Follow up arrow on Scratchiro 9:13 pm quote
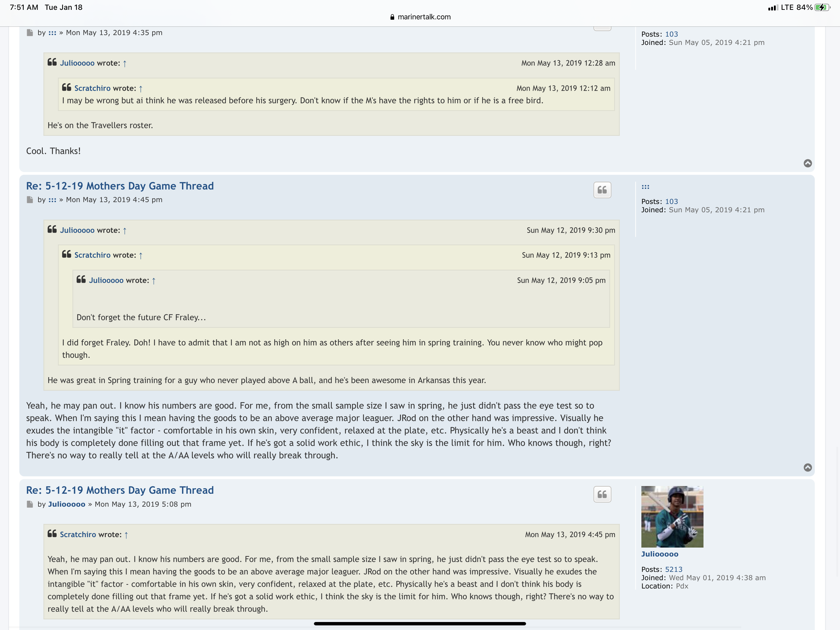Screen dimensions: 840x630 point(141,256)
